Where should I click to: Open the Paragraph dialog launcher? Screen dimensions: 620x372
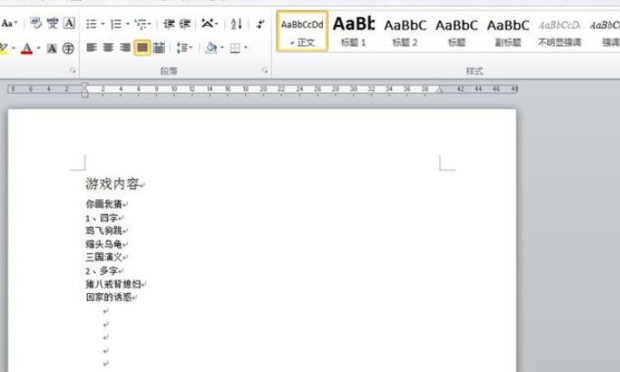pos(265,70)
